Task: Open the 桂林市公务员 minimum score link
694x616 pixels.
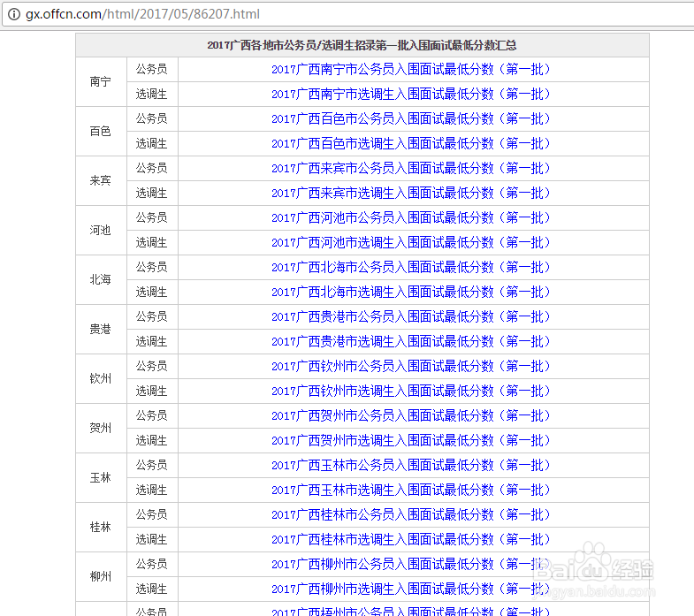Action: (411, 515)
